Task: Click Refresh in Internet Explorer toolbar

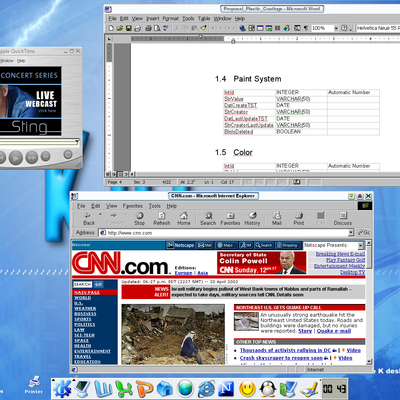Action: click(x=162, y=219)
